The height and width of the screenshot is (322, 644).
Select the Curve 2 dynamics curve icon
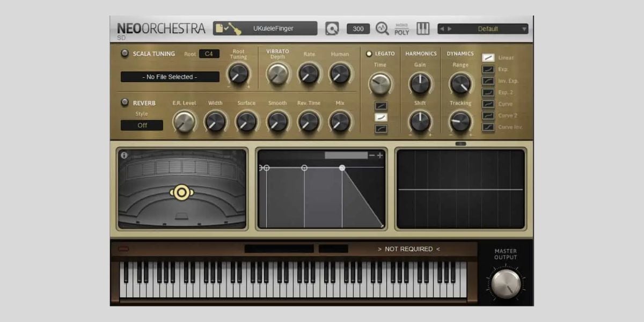click(x=488, y=115)
